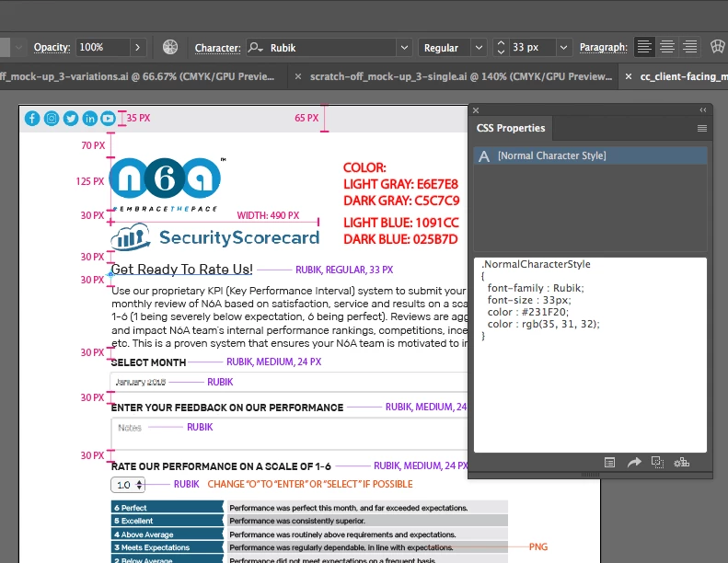Click the SecurityScorecard logo
The width and height of the screenshot is (728, 563).
tap(215, 237)
